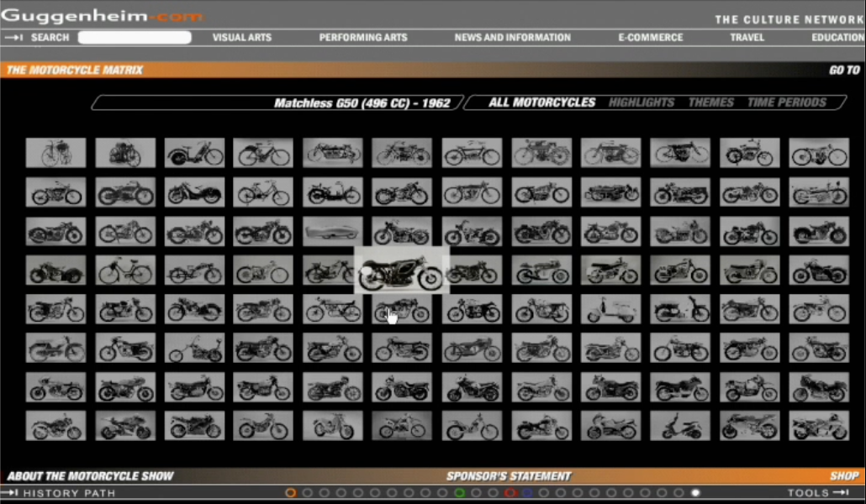Select the green dot on the history path strip
866x504 pixels.
click(460, 492)
